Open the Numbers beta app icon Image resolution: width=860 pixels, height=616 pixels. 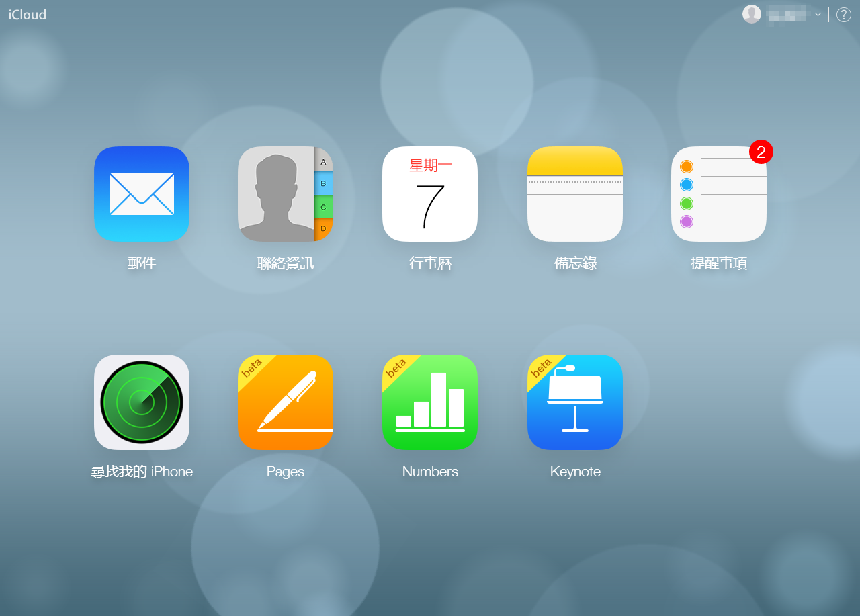pos(430,402)
